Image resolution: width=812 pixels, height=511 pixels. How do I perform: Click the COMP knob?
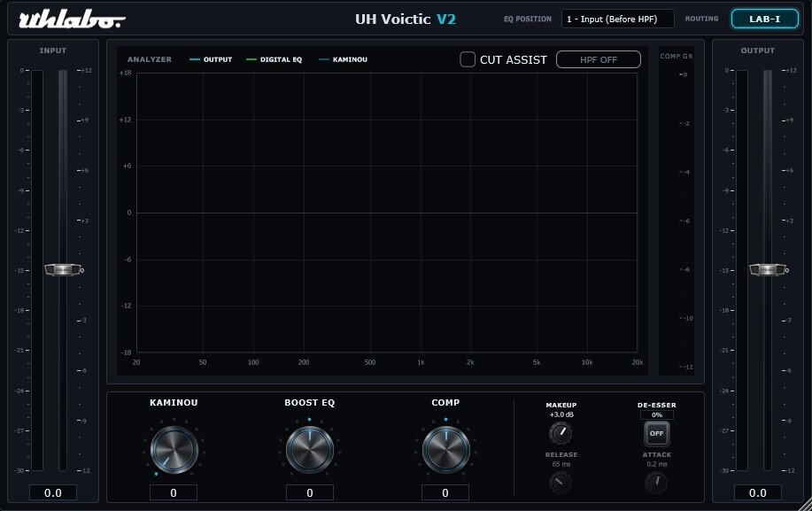pyautogui.click(x=446, y=449)
